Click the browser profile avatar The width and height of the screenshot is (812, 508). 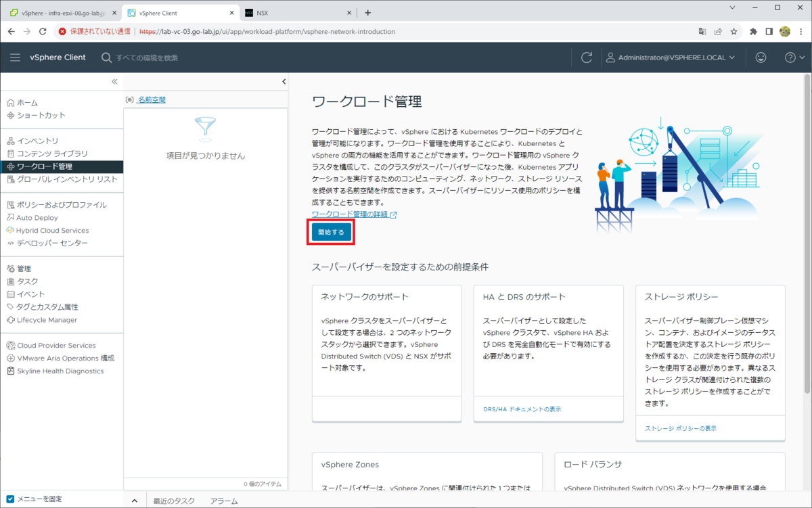click(785, 31)
